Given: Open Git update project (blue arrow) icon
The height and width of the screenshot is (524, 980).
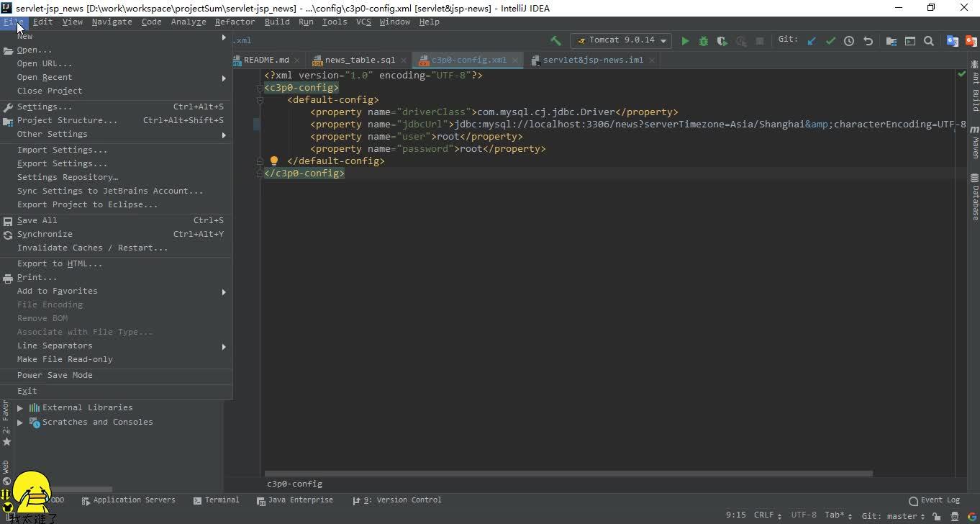Looking at the screenshot, I should tap(812, 40).
